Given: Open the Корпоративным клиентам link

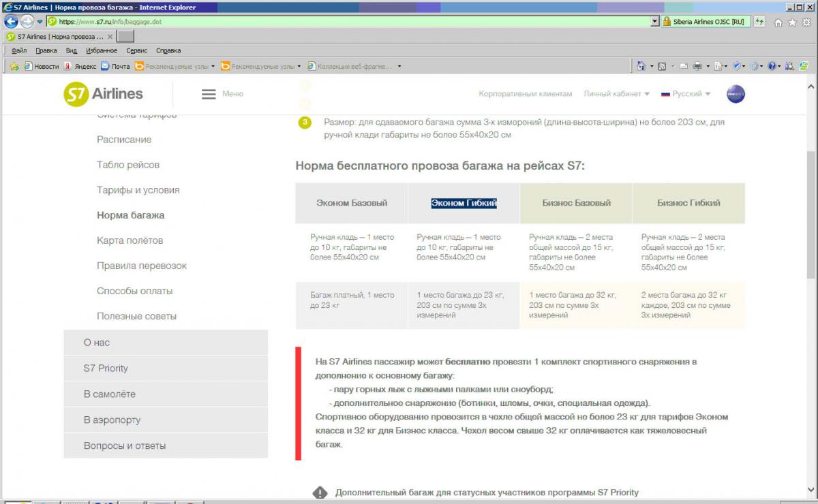Looking at the screenshot, I should (x=526, y=94).
